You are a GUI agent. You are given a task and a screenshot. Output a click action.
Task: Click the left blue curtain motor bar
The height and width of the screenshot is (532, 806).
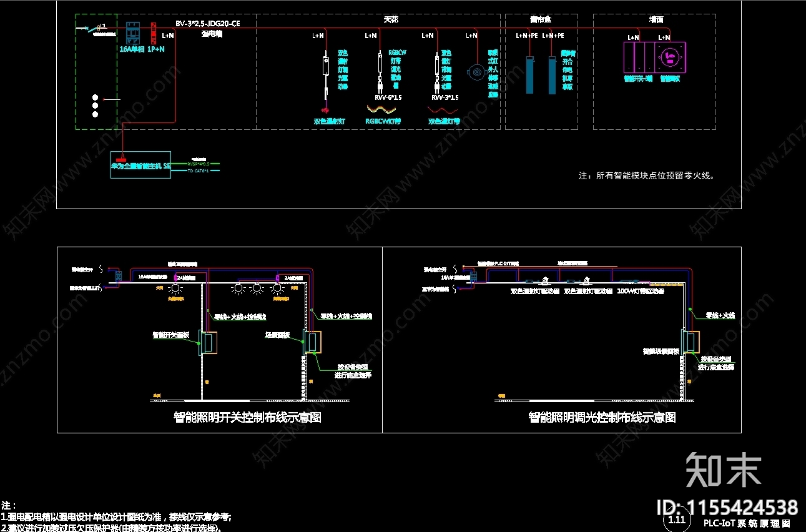[x=529, y=75]
